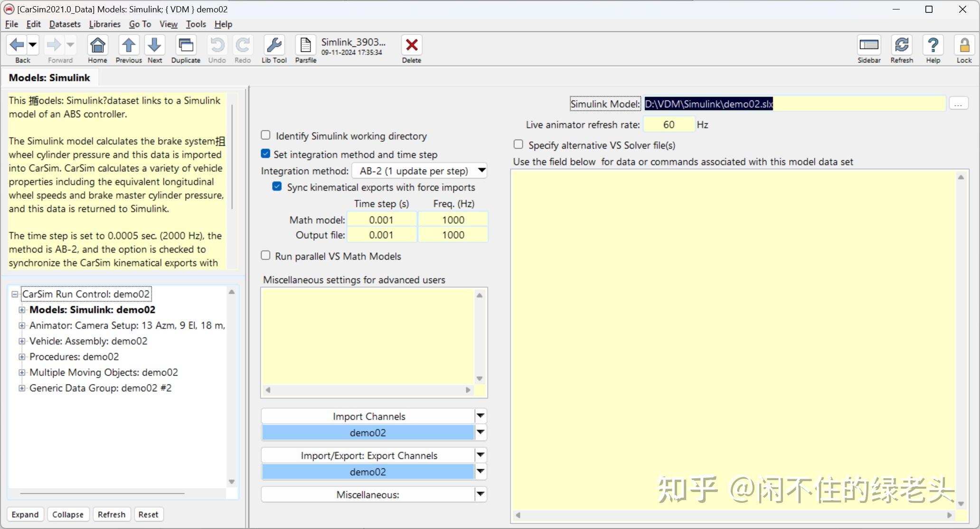
Task: Open the Libraries menu
Action: pyautogui.click(x=104, y=24)
